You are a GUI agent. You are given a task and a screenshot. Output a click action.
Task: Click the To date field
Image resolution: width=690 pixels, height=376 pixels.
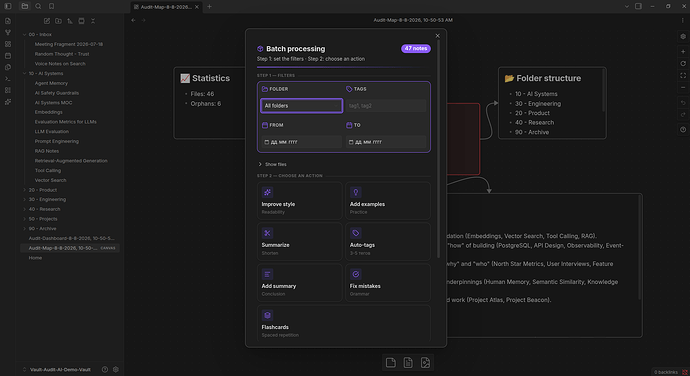point(385,142)
